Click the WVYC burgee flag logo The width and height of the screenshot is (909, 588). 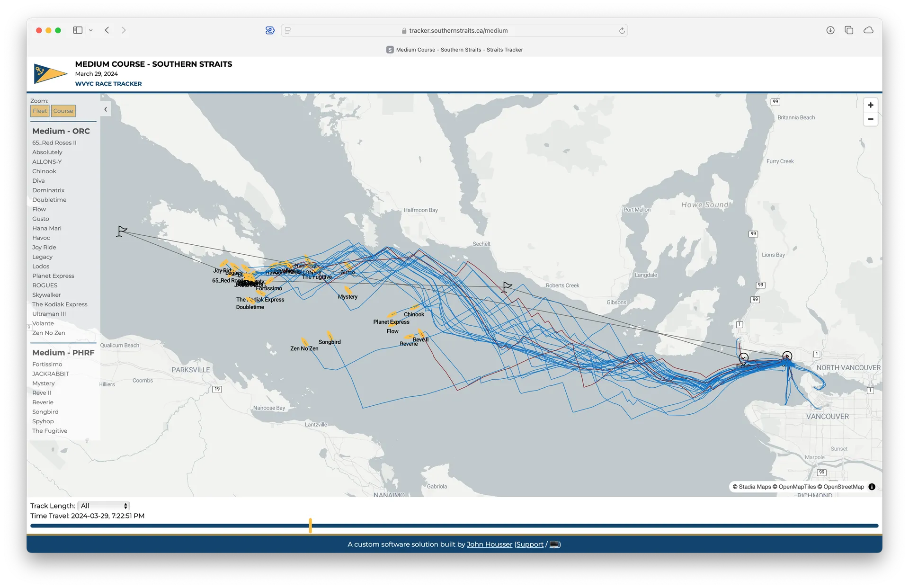tap(50, 73)
